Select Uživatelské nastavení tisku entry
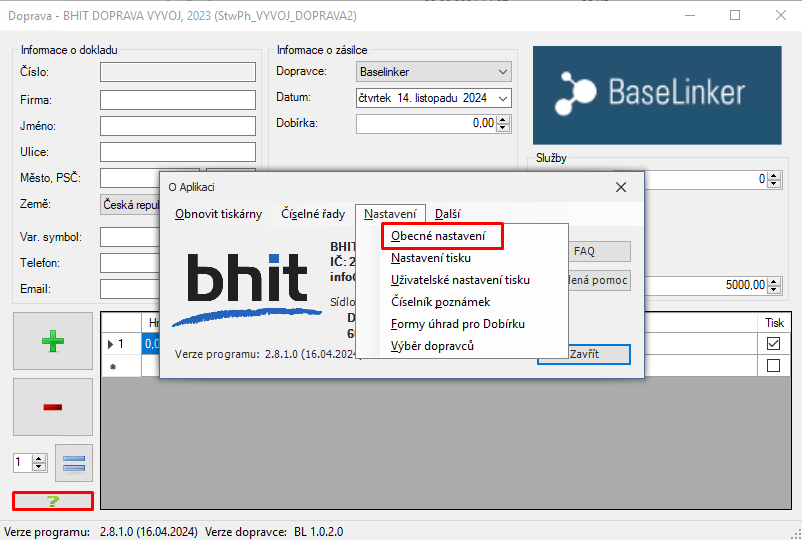This screenshot has width=802, height=540. click(x=460, y=280)
